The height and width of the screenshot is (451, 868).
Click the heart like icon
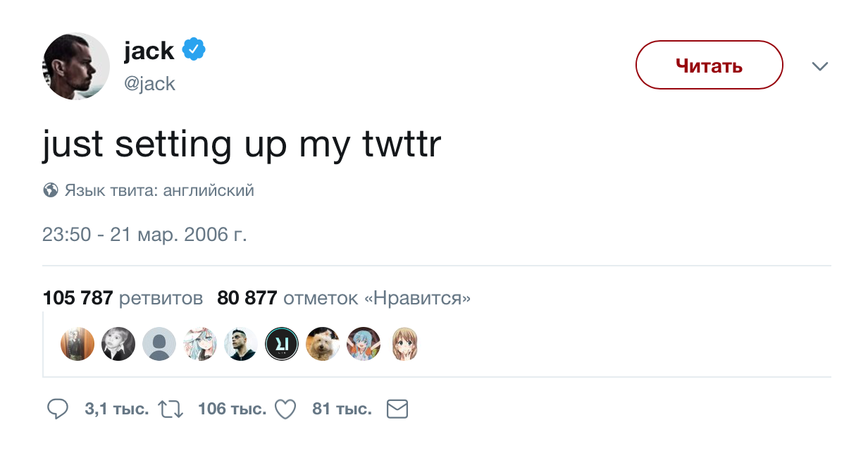click(x=285, y=409)
